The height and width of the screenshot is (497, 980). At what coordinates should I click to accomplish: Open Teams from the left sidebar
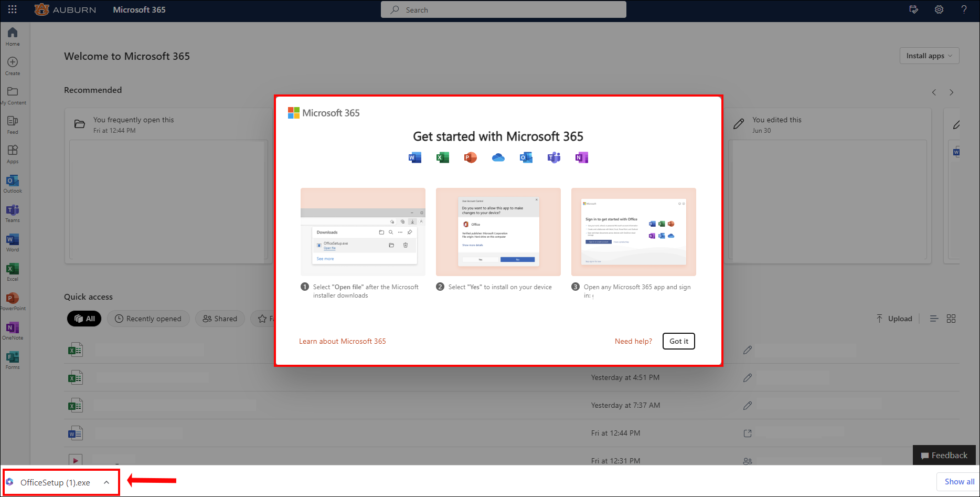(12, 213)
